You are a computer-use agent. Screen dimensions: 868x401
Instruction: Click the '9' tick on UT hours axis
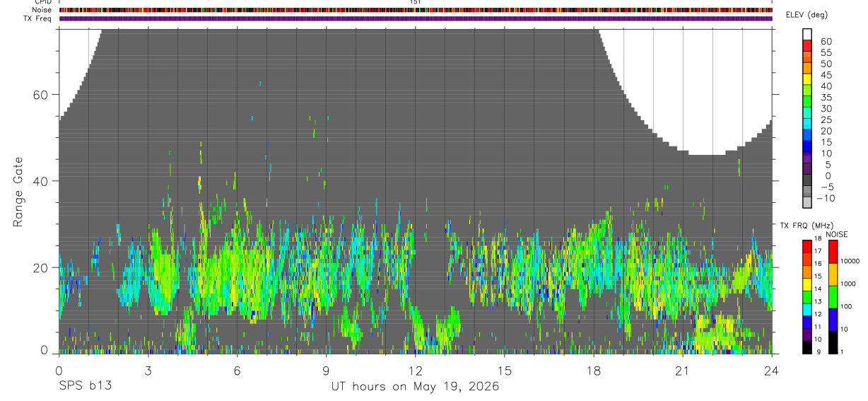click(x=326, y=369)
